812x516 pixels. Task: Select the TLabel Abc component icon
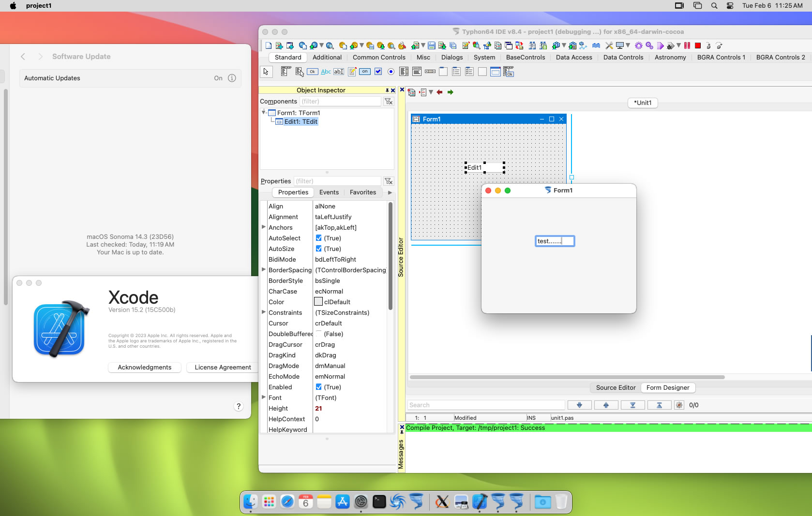coord(326,72)
